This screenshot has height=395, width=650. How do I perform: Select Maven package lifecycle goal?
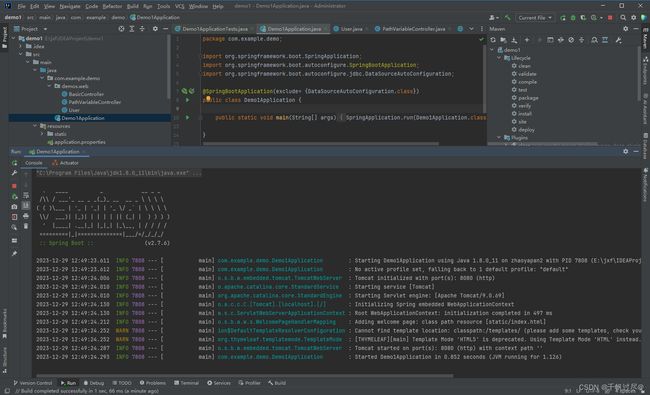528,98
